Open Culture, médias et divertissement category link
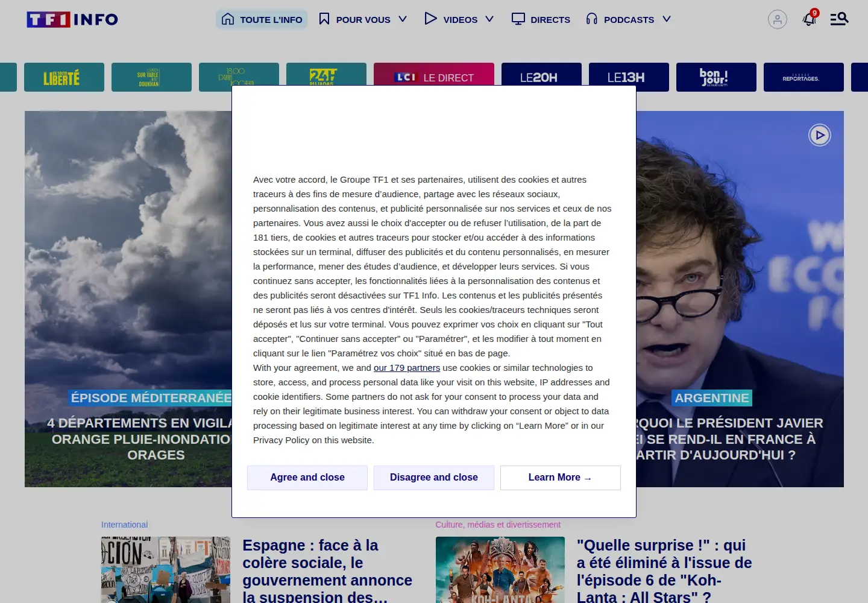The height and width of the screenshot is (603, 868). click(x=498, y=525)
